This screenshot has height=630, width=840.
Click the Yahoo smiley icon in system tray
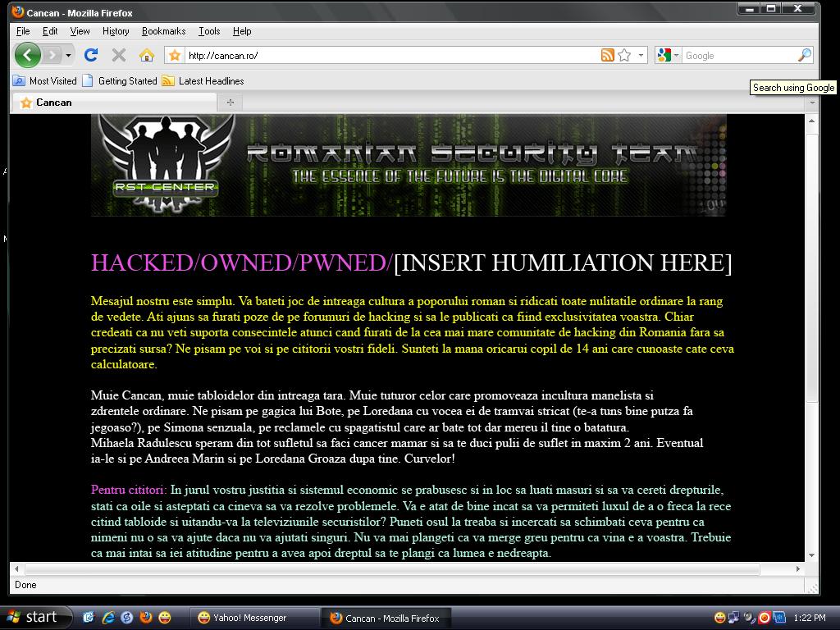pos(719,618)
